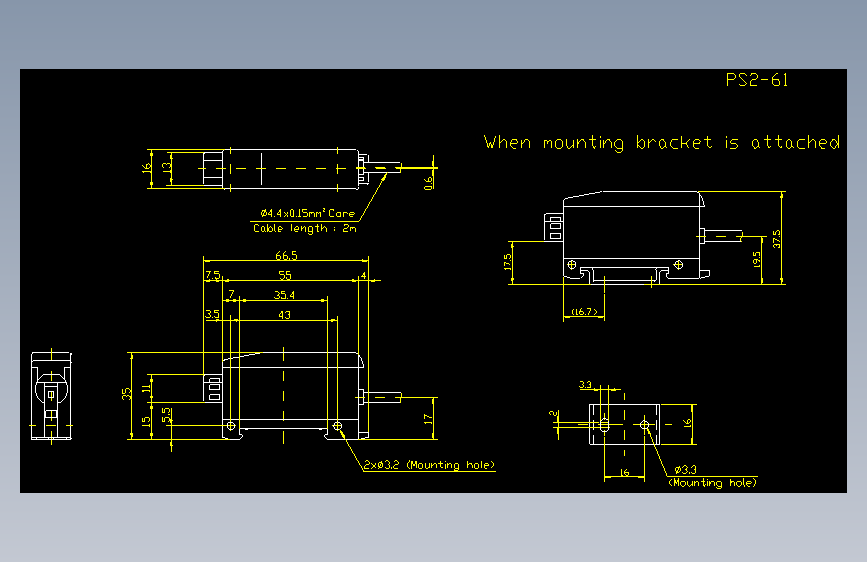Select the 5.5 vertical dimension

pyautogui.click(x=166, y=415)
